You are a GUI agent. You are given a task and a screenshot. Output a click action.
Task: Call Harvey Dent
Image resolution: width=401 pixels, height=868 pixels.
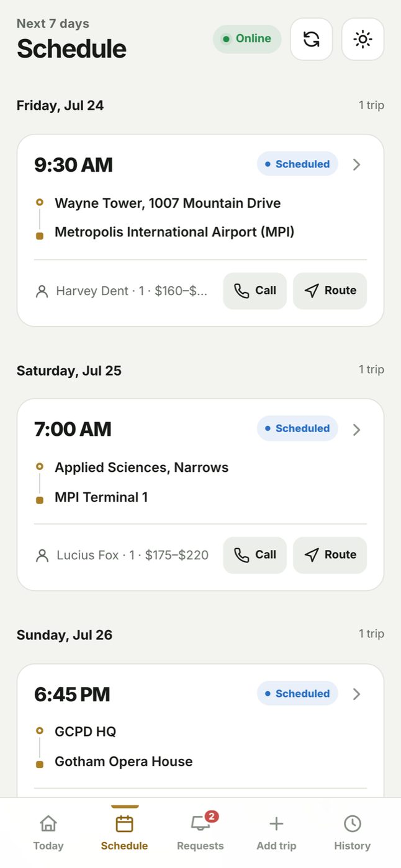[x=255, y=291]
